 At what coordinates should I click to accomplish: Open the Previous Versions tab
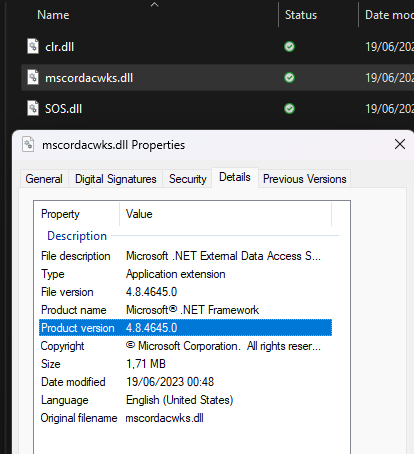[x=304, y=179]
